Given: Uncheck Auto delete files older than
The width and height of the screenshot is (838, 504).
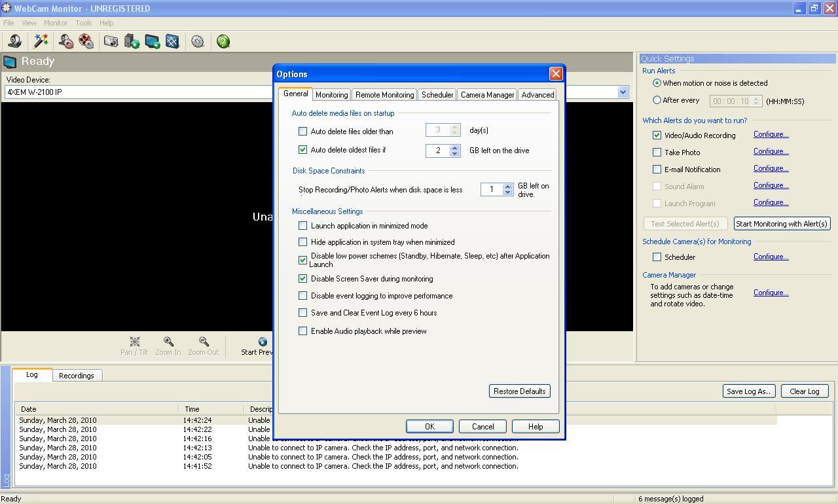Looking at the screenshot, I should click(x=302, y=131).
